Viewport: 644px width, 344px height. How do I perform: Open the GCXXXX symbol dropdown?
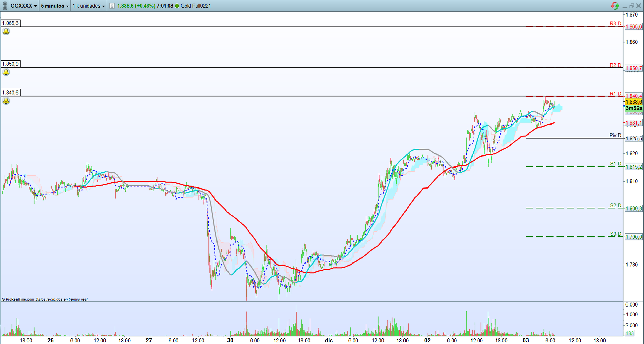tap(23, 6)
